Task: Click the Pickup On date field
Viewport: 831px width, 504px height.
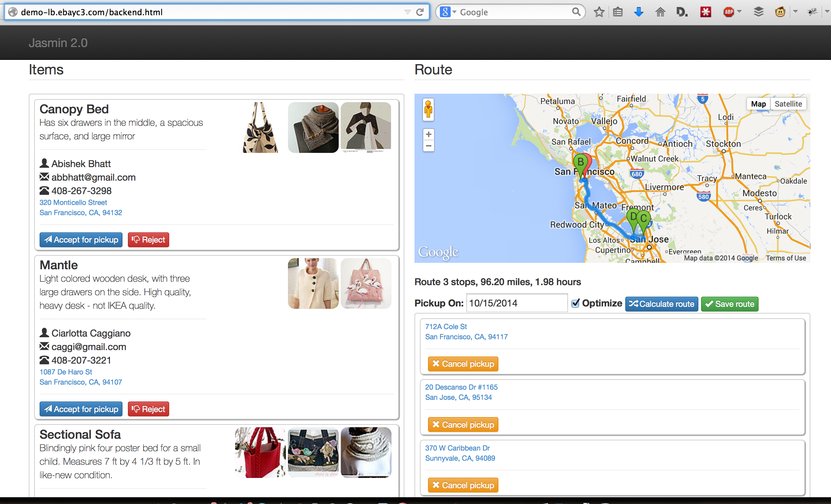Action: pyautogui.click(x=516, y=303)
